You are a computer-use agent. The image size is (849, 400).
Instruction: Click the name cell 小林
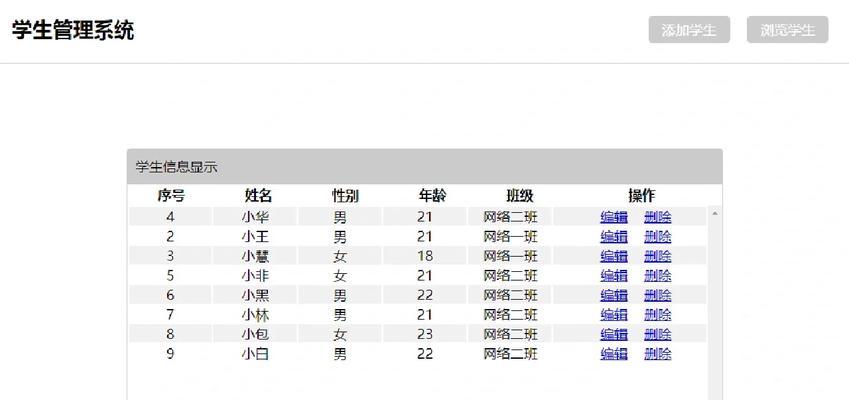pos(255,314)
